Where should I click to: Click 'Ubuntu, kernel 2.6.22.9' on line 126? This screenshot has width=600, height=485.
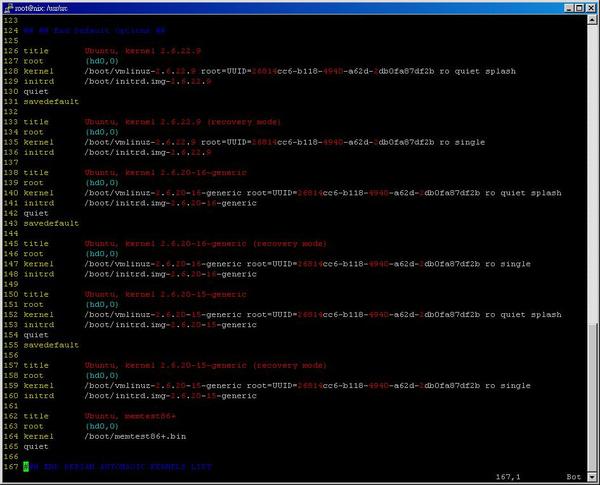pos(143,51)
